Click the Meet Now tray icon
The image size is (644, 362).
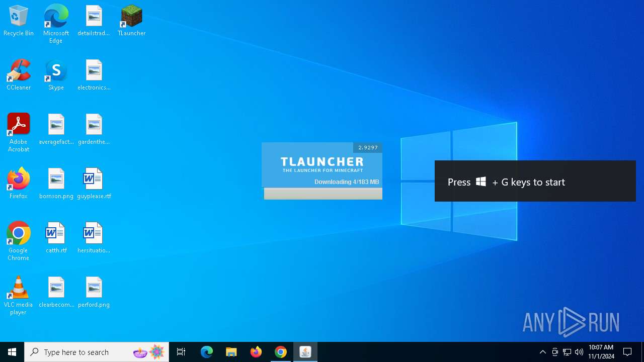[x=555, y=352]
